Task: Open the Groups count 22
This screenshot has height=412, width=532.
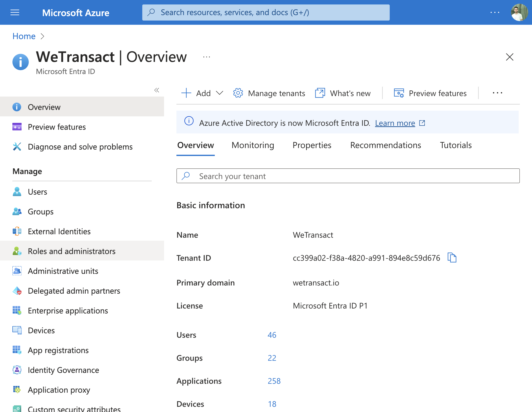Action: click(272, 358)
